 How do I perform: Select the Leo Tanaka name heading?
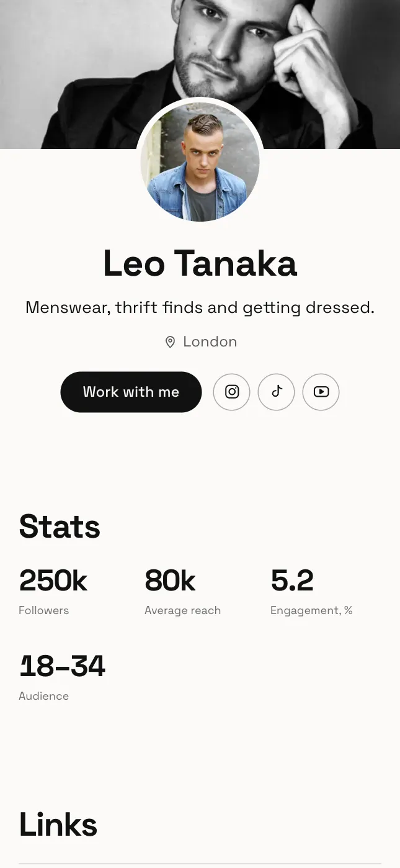tap(200, 263)
